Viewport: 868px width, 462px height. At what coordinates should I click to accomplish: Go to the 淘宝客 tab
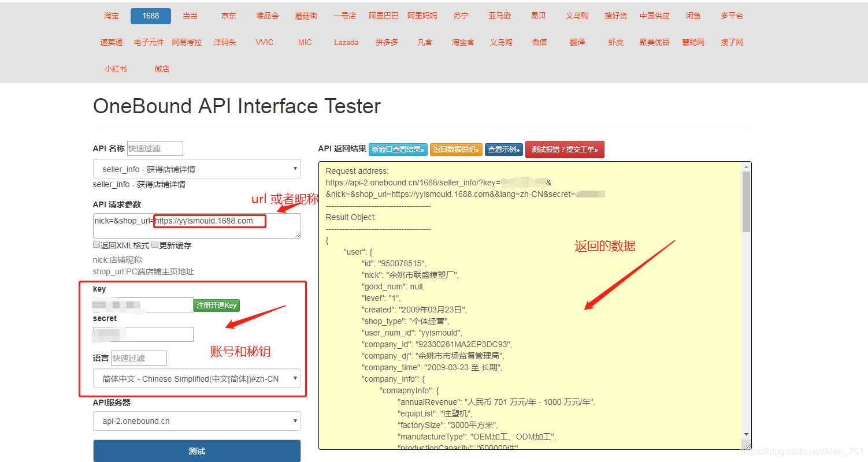[463, 43]
